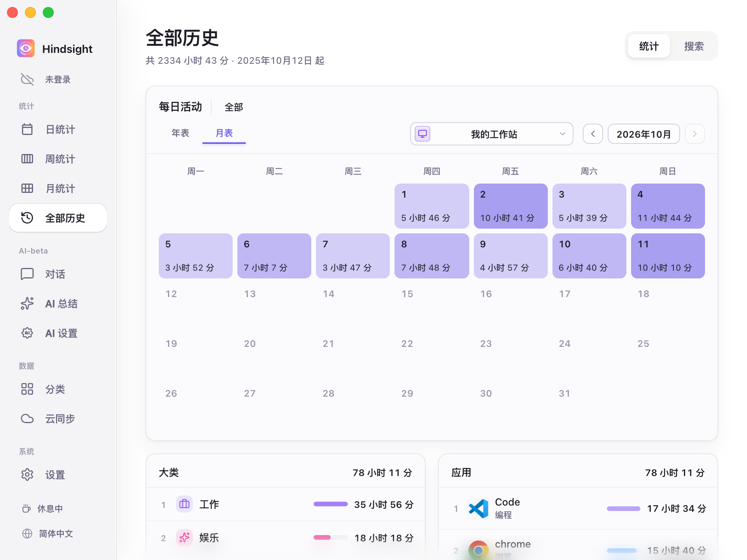
Task: Select the 周统计 sidebar item
Action: pyautogui.click(x=58, y=159)
